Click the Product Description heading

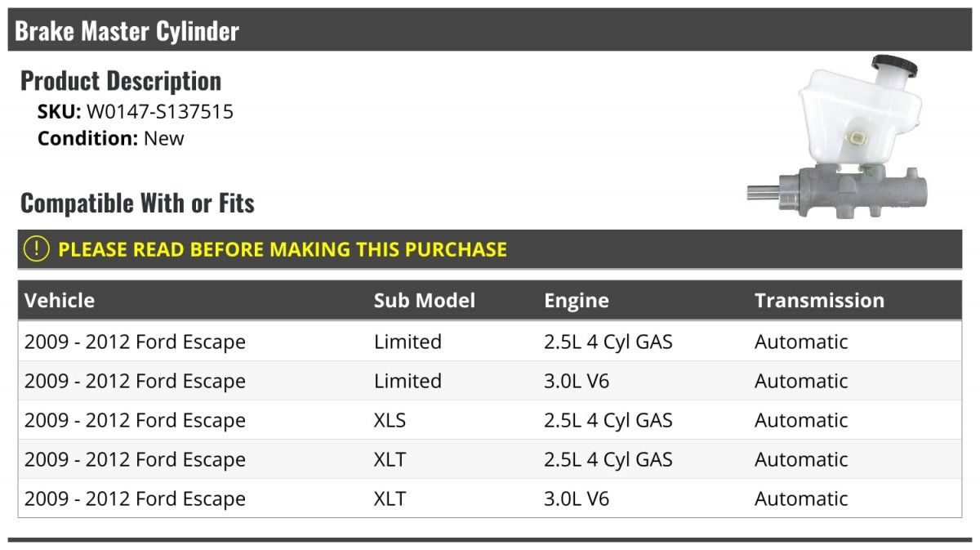click(121, 80)
